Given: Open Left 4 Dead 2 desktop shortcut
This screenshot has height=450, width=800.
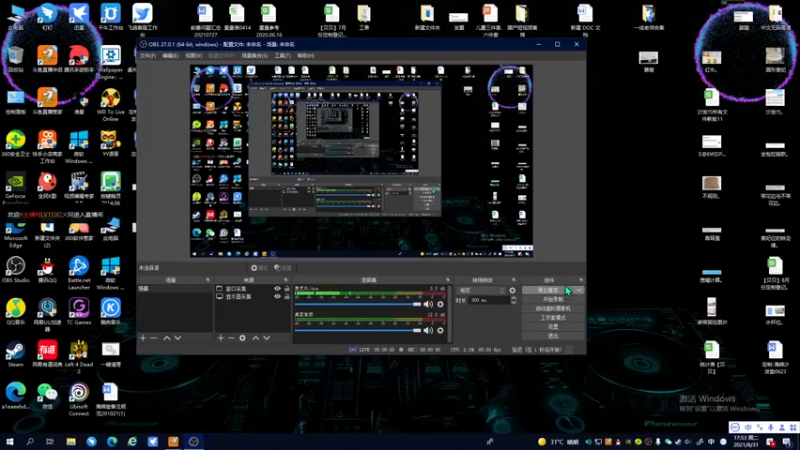Looking at the screenshot, I should click(x=79, y=357).
